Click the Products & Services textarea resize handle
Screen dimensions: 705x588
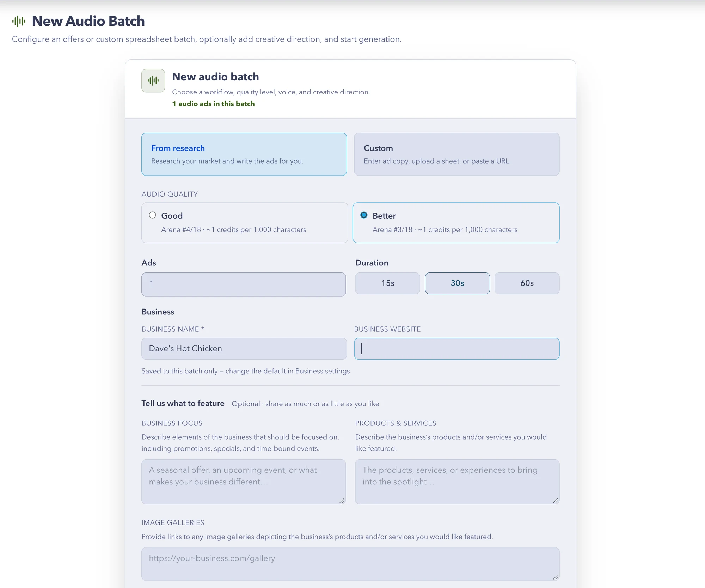click(x=556, y=500)
